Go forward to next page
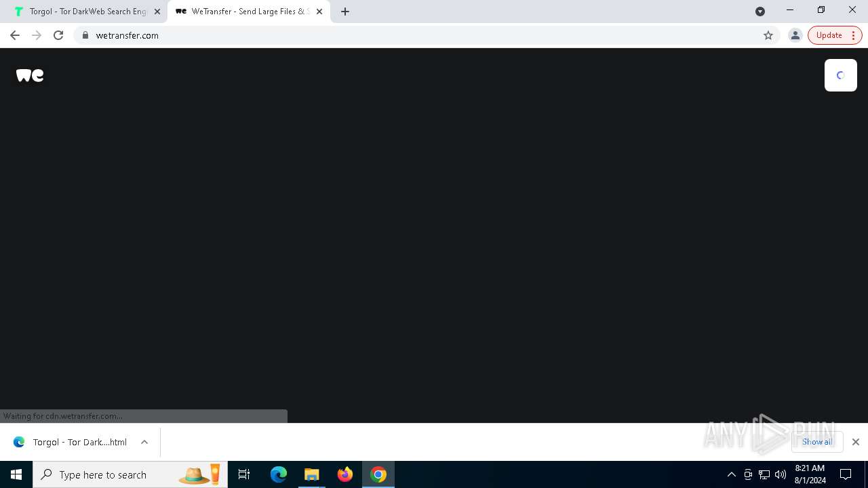The image size is (868, 488). [x=37, y=35]
